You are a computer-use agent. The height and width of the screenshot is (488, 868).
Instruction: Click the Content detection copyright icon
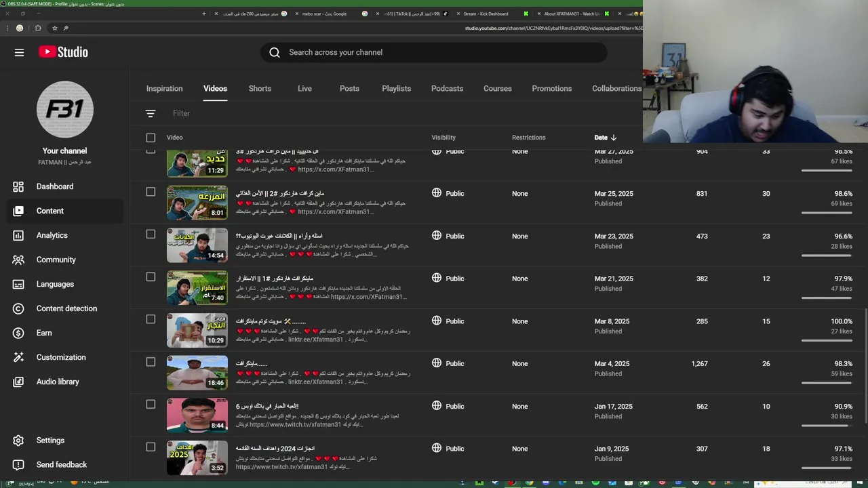click(18, 308)
